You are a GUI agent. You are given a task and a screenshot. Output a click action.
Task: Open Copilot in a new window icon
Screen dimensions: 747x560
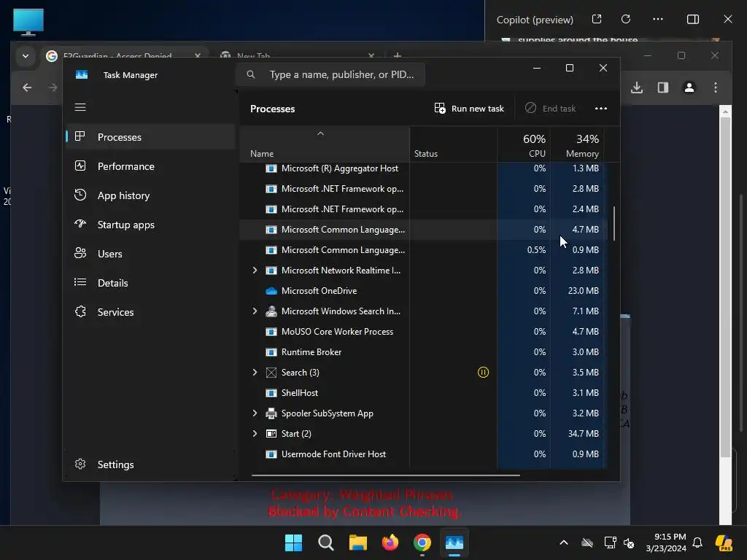pos(597,19)
